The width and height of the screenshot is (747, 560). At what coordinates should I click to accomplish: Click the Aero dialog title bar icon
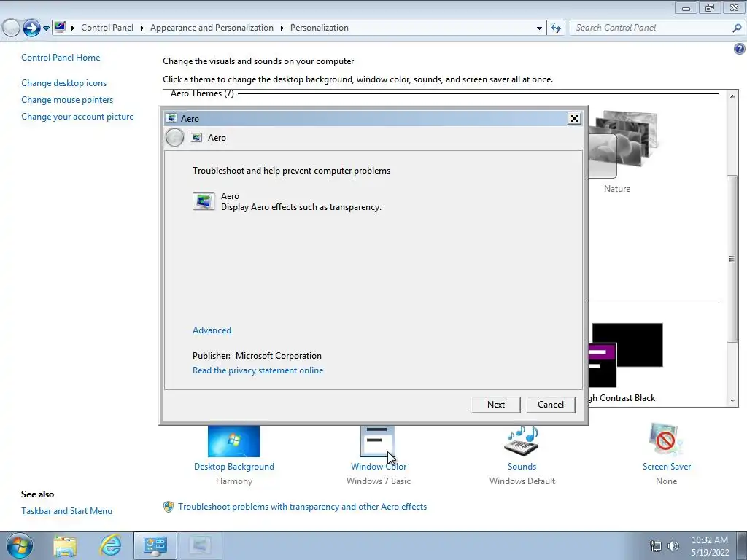click(172, 118)
